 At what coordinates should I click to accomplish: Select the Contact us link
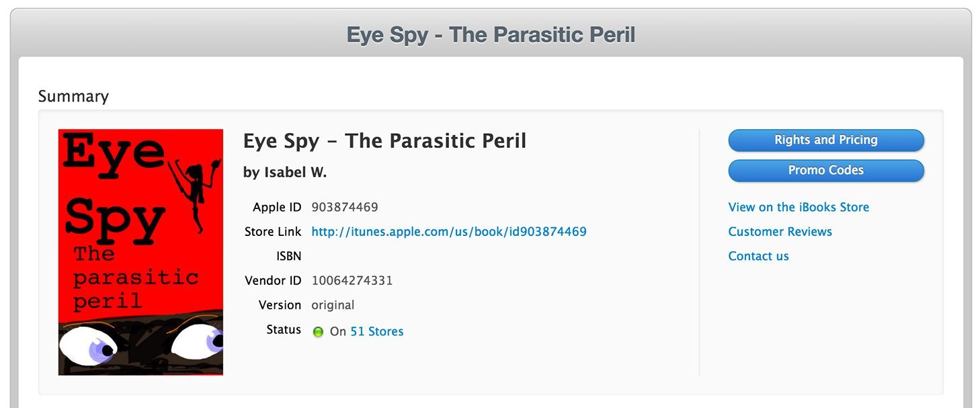758,256
